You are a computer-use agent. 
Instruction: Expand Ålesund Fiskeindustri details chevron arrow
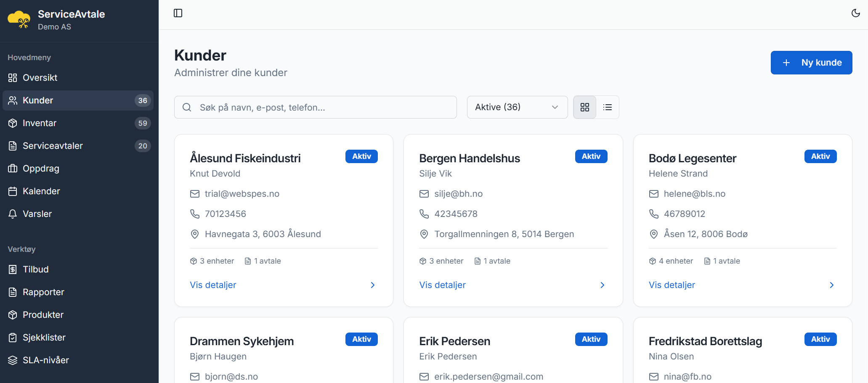pos(372,285)
